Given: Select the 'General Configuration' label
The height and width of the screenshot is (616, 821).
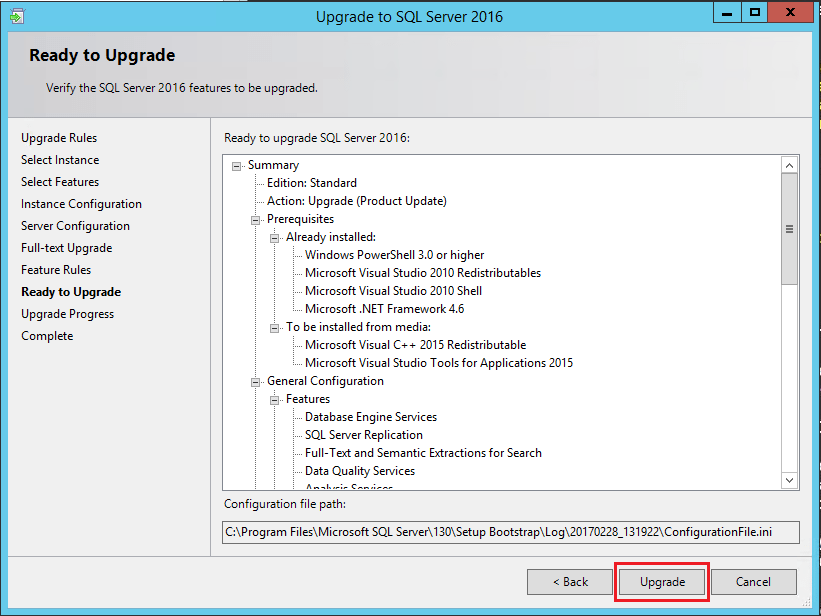Looking at the screenshot, I should [x=326, y=381].
